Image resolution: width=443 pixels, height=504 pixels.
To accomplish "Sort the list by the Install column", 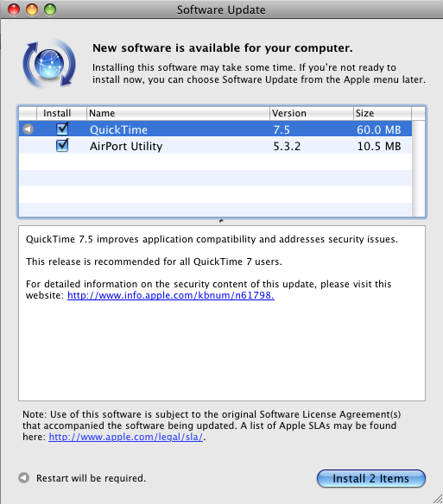I will pos(61,113).
